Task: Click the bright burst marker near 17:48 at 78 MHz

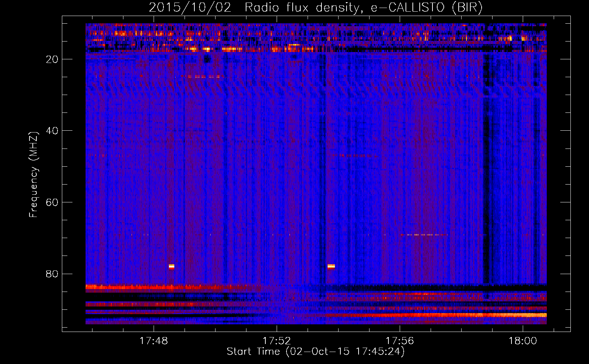Action: [171, 267]
